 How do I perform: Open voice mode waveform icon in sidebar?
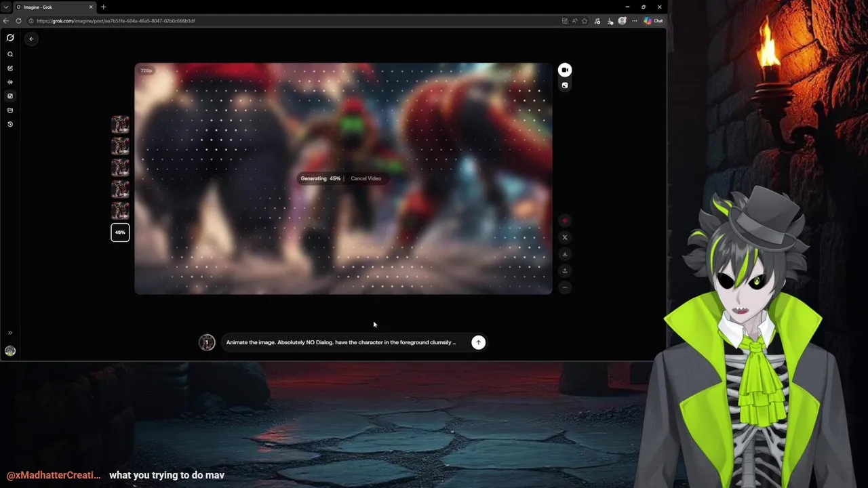point(10,82)
